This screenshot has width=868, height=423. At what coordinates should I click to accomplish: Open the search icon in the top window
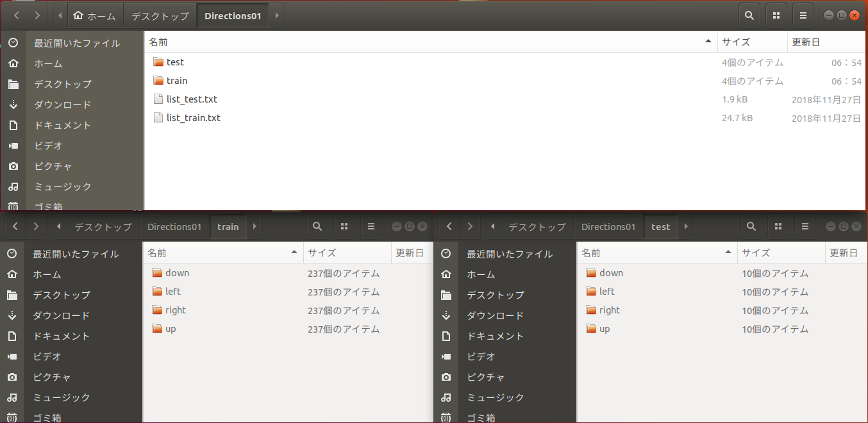(749, 15)
